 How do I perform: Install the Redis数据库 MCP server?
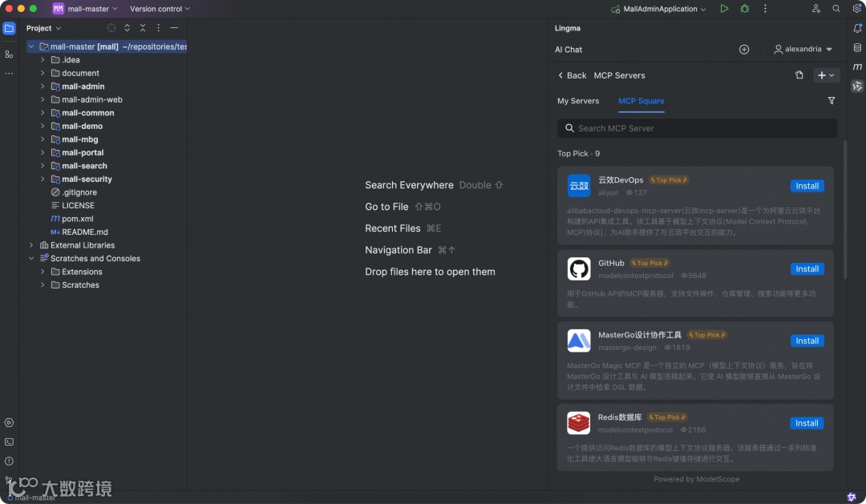click(x=807, y=423)
